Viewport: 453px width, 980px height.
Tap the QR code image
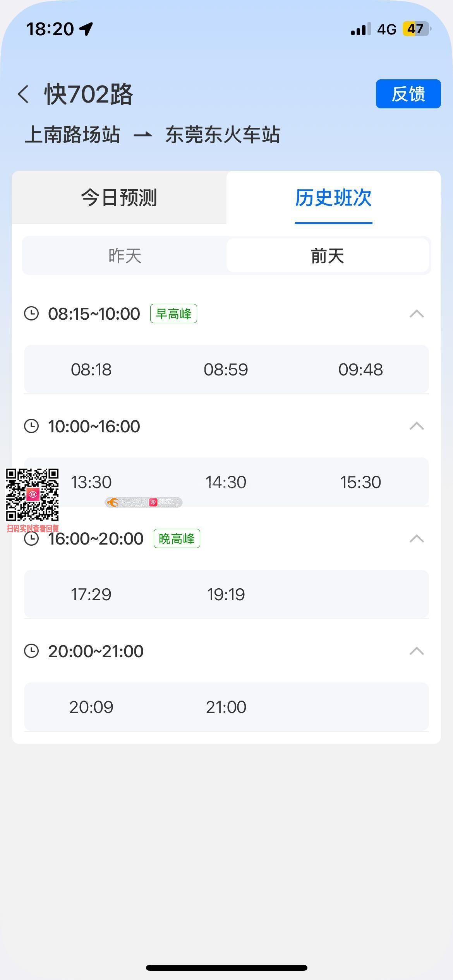click(x=32, y=495)
